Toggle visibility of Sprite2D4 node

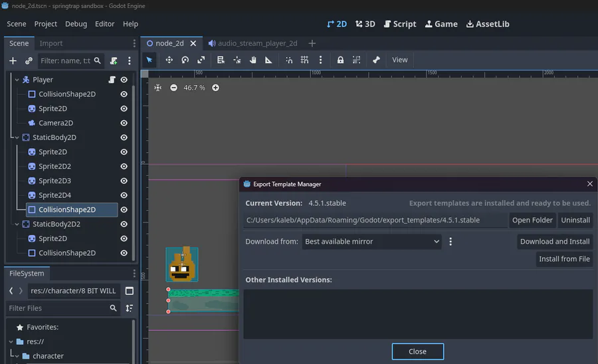124,195
